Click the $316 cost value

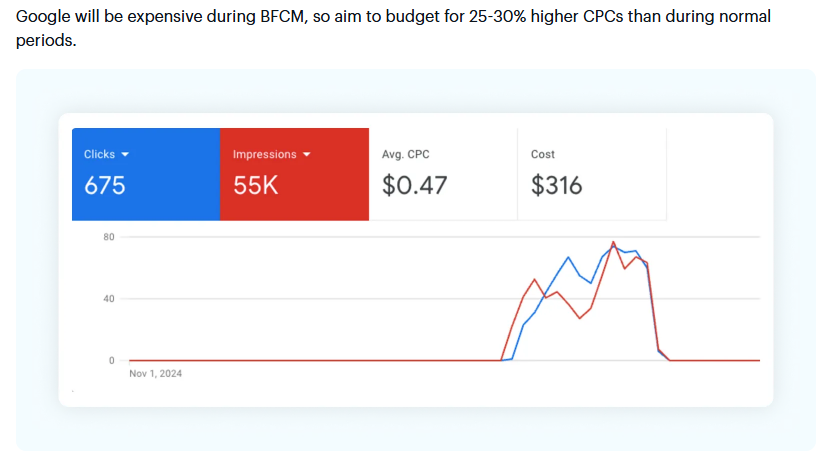(x=557, y=185)
